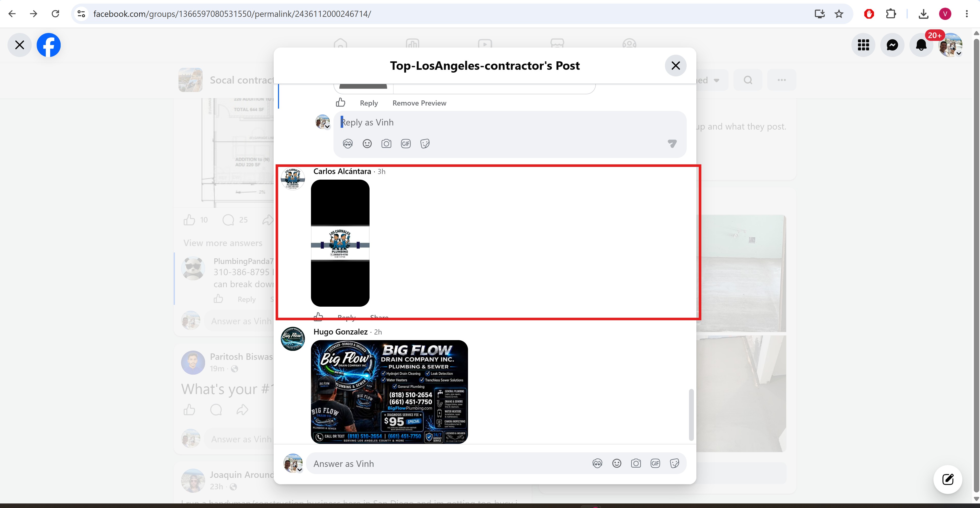Open the Los Carnales Plumbing image
This screenshot has width=980, height=508.
(340, 243)
